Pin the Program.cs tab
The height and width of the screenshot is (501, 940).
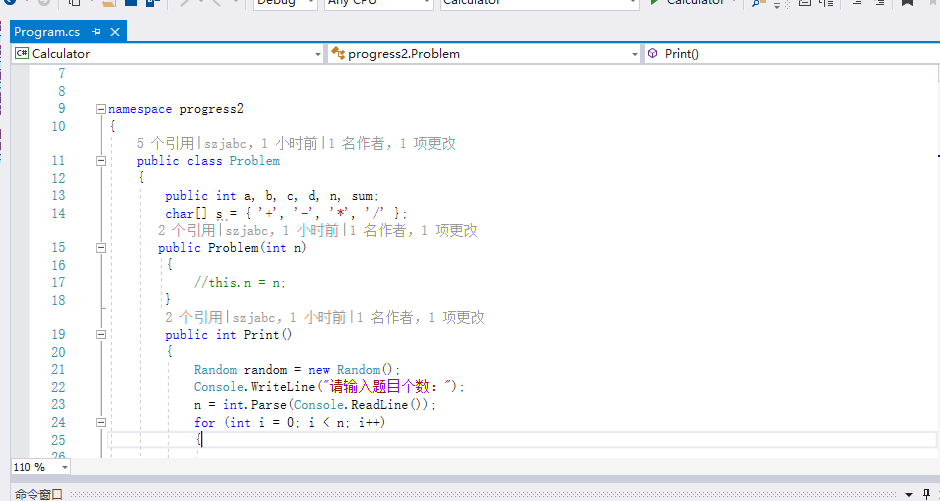tap(96, 32)
